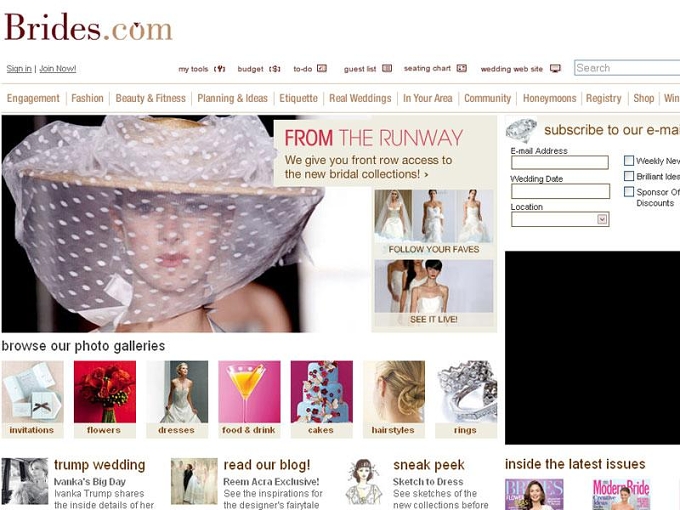
Task: Open the hairstyles photo gallery
Action: 394,399
